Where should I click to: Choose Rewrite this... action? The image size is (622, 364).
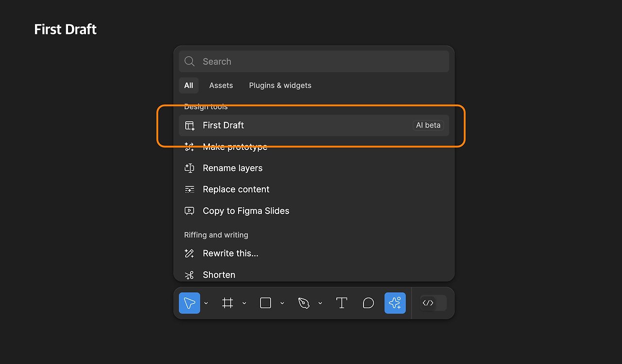[314, 253]
